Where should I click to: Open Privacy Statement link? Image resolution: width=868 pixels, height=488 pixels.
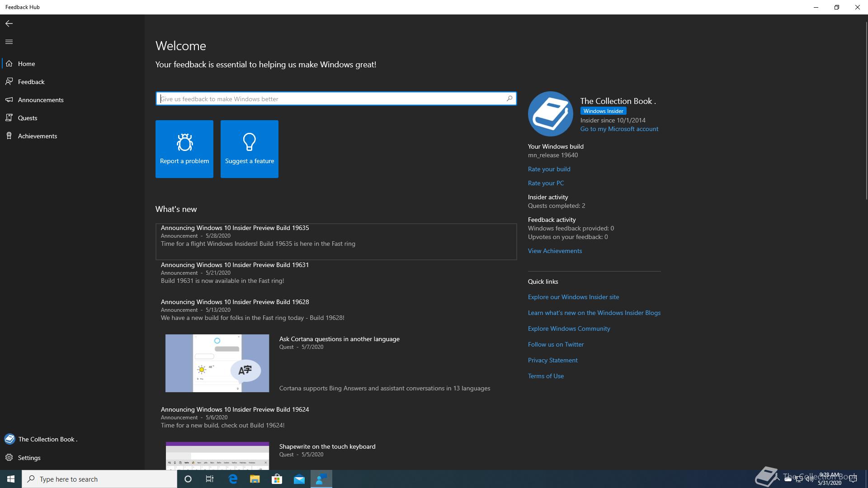(x=552, y=360)
